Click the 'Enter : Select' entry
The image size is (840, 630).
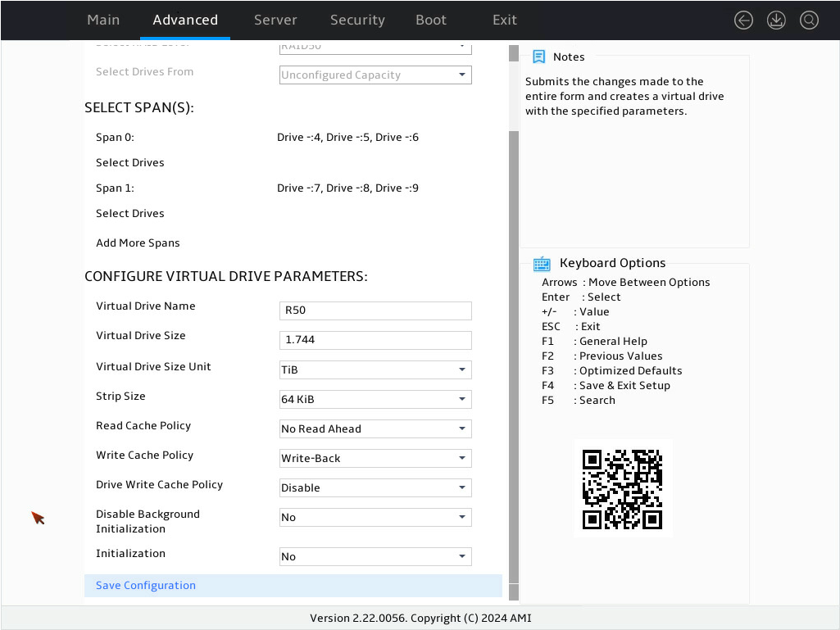tap(581, 297)
